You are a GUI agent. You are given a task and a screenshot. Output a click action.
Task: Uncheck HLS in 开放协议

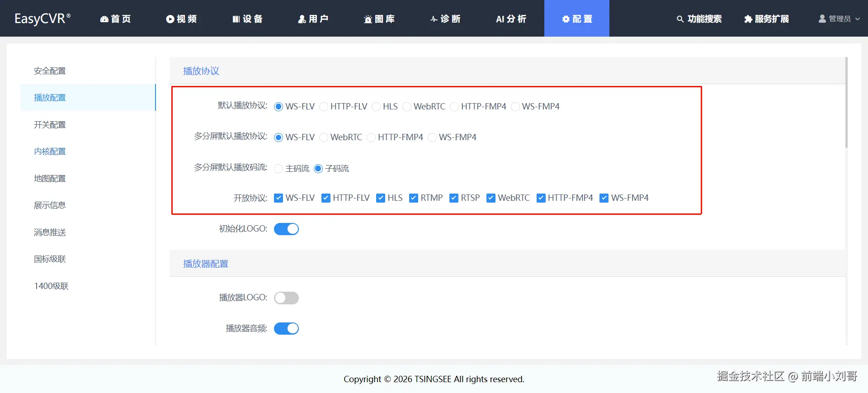381,198
